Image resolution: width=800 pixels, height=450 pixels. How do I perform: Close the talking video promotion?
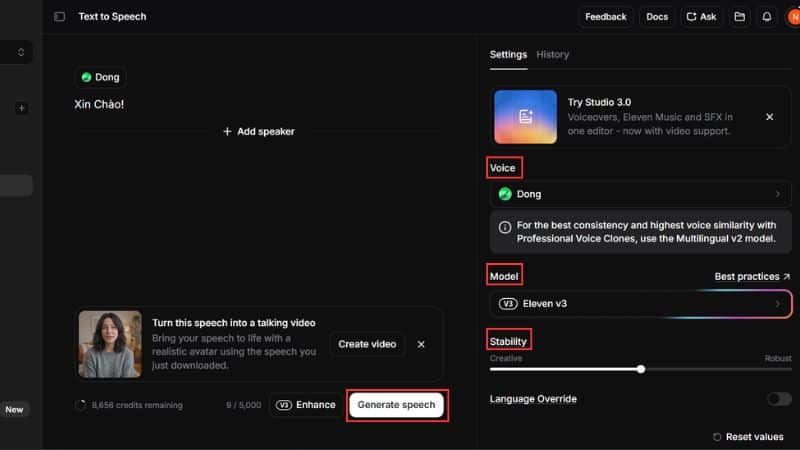pos(421,344)
